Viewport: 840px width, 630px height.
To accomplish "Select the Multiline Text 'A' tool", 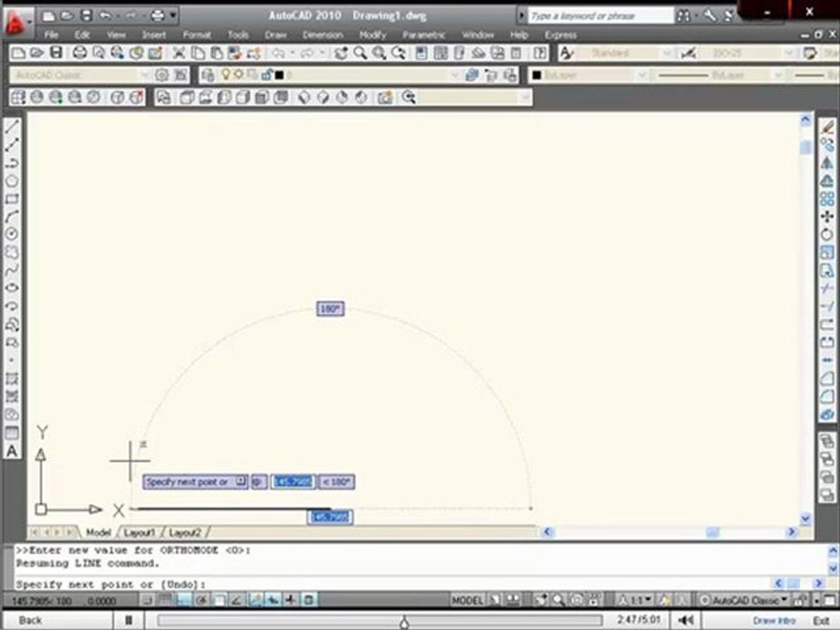I will click(x=12, y=451).
